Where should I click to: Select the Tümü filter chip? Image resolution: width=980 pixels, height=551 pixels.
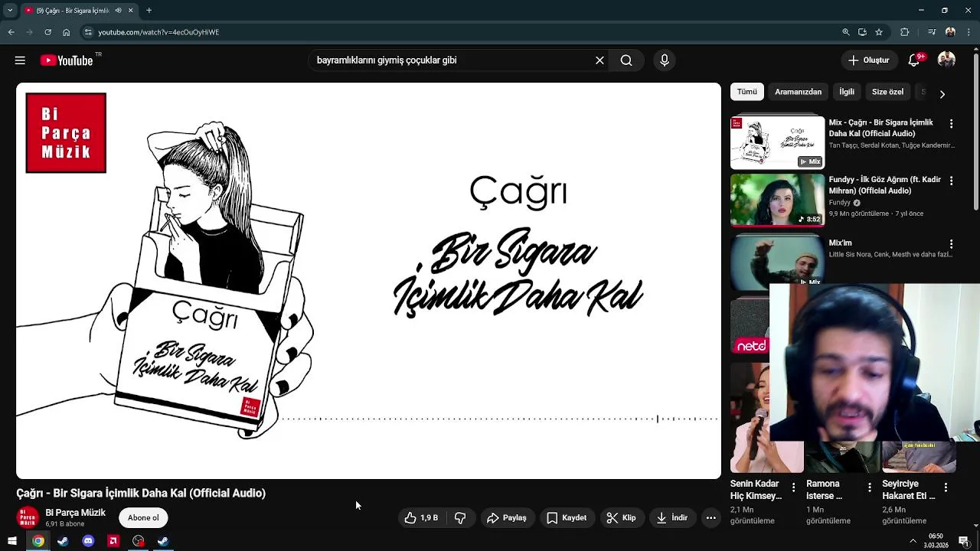[746, 92]
